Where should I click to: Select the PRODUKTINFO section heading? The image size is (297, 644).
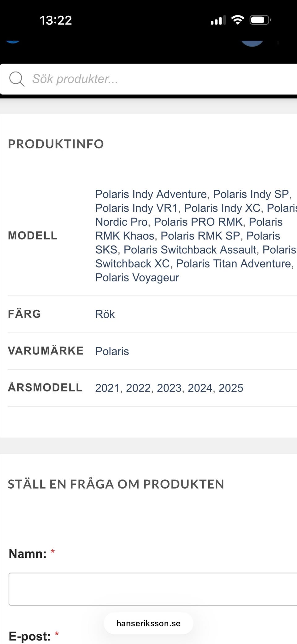pyautogui.click(x=56, y=144)
